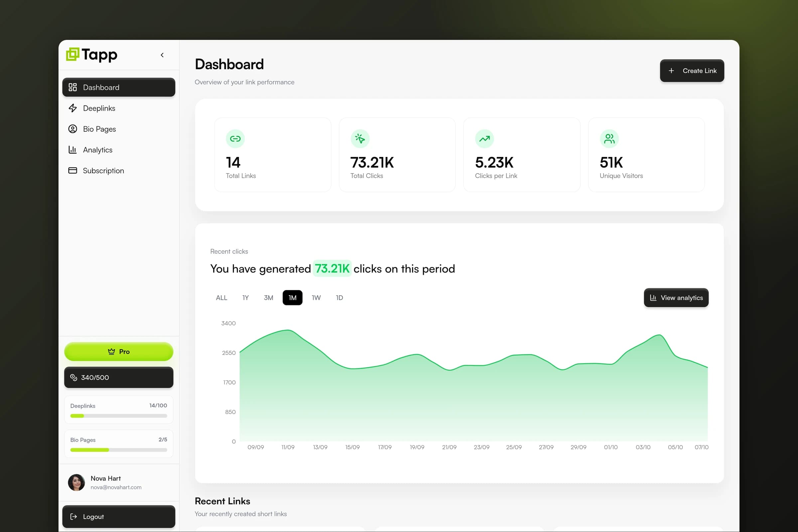Click the 14 Total Links value
798x532 pixels.
[x=233, y=163]
